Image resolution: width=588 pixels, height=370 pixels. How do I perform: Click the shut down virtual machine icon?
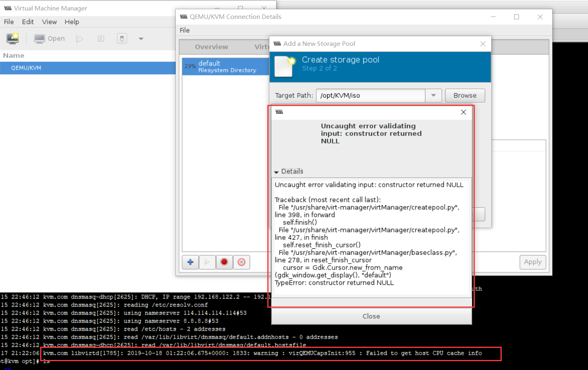pyautogui.click(x=122, y=39)
